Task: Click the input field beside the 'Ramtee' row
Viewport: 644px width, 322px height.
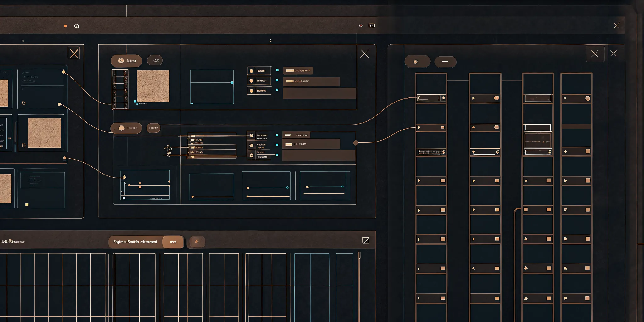Action: (311, 81)
